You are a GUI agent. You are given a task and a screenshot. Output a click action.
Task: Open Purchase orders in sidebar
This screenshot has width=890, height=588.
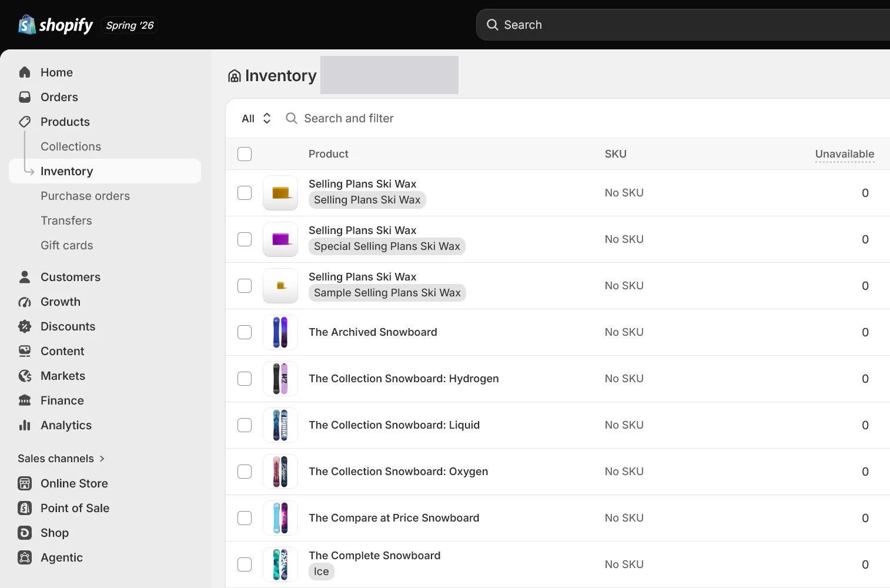(85, 196)
